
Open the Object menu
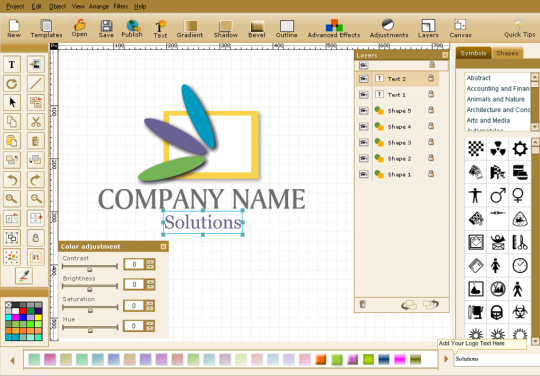[x=58, y=6]
